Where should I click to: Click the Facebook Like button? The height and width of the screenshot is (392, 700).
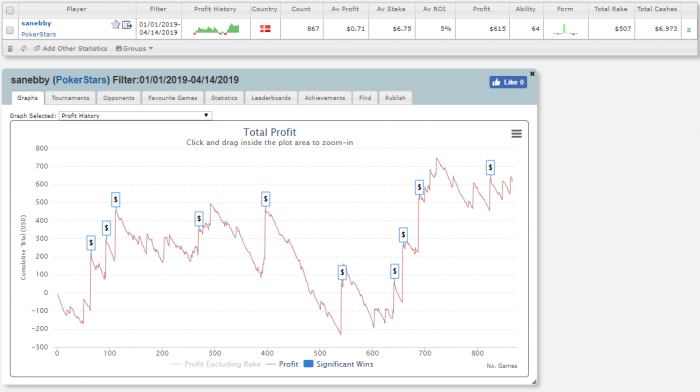[x=508, y=82]
